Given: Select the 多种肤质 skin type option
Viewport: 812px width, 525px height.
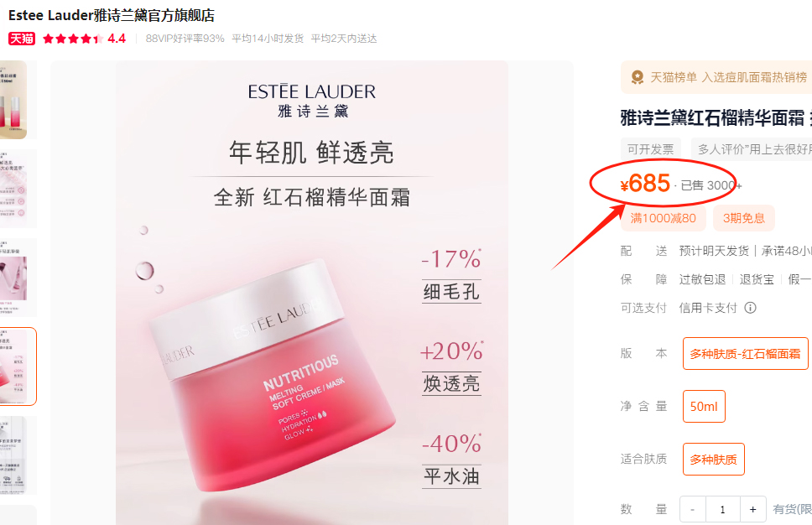Looking at the screenshot, I should [x=714, y=460].
